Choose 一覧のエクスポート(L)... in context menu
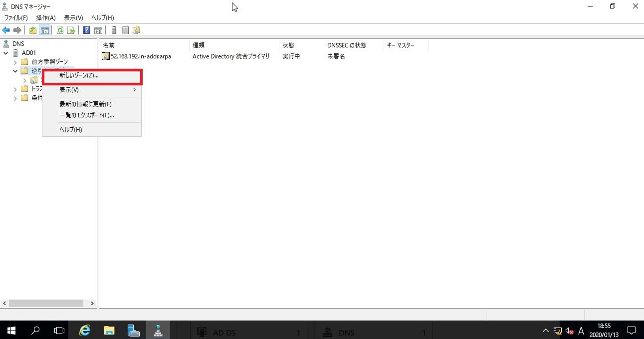 point(86,115)
